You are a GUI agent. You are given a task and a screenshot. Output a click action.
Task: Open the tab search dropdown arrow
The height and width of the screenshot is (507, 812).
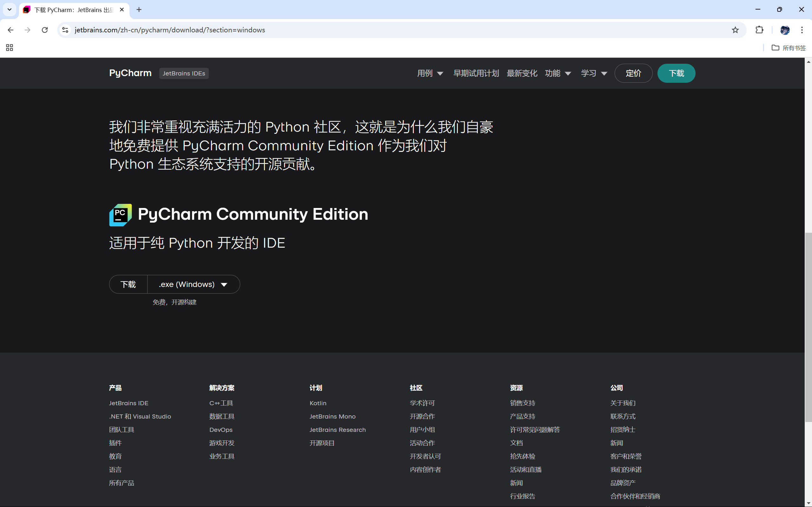[10, 10]
